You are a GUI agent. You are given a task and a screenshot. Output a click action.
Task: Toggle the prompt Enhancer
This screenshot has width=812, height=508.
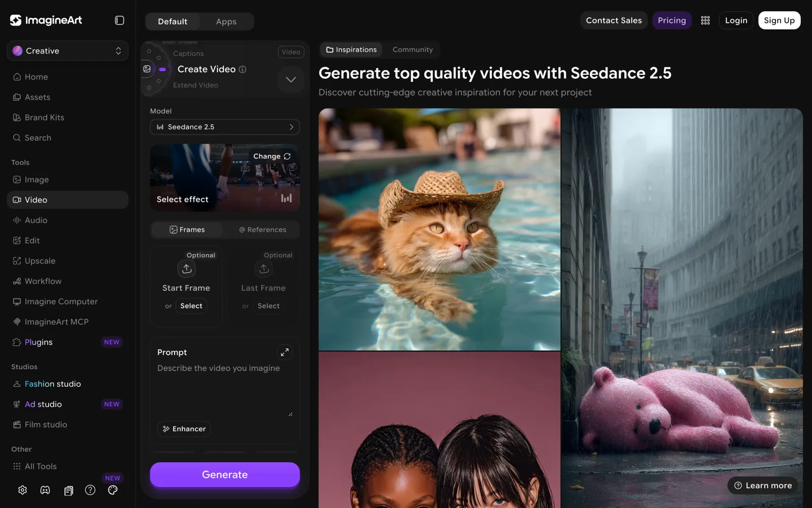click(184, 429)
